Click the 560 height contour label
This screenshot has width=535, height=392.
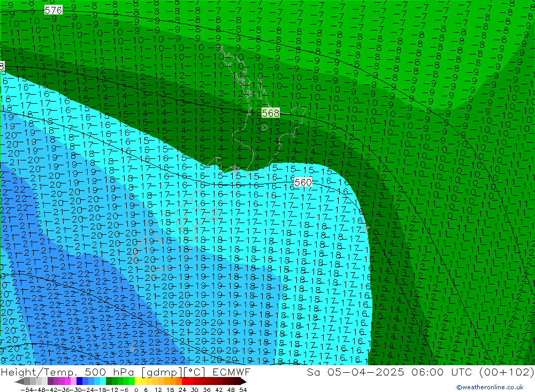[x=303, y=182]
